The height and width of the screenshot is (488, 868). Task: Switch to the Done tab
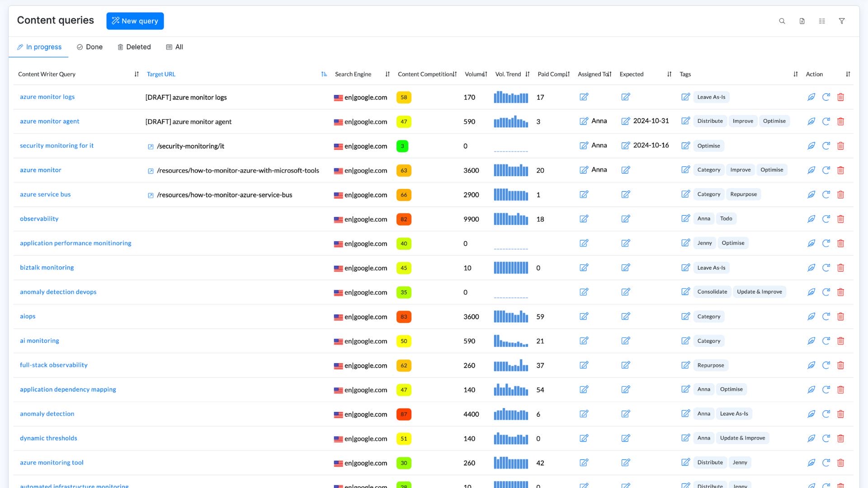pos(90,47)
